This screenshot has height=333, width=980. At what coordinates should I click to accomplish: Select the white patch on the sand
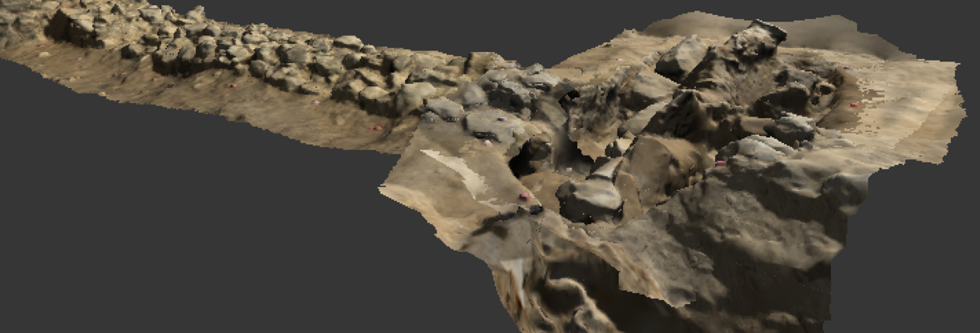click(x=453, y=169)
